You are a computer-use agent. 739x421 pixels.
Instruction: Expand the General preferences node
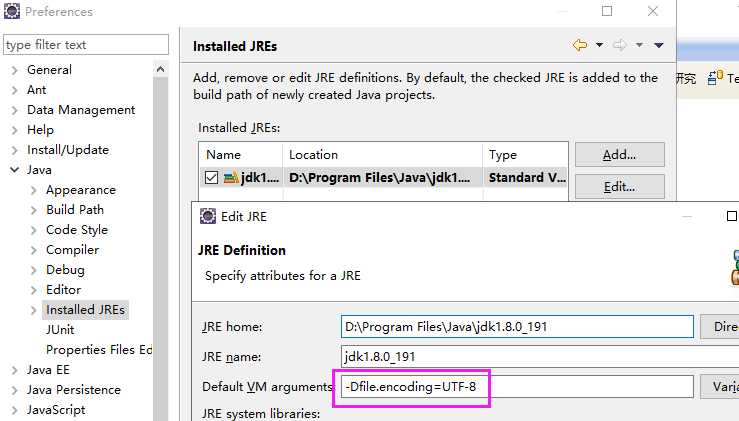pyautogui.click(x=14, y=70)
